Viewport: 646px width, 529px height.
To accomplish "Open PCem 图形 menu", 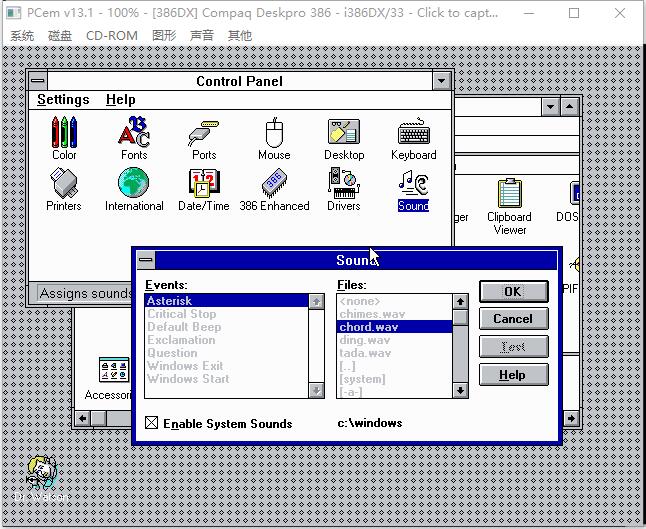I will (164, 35).
